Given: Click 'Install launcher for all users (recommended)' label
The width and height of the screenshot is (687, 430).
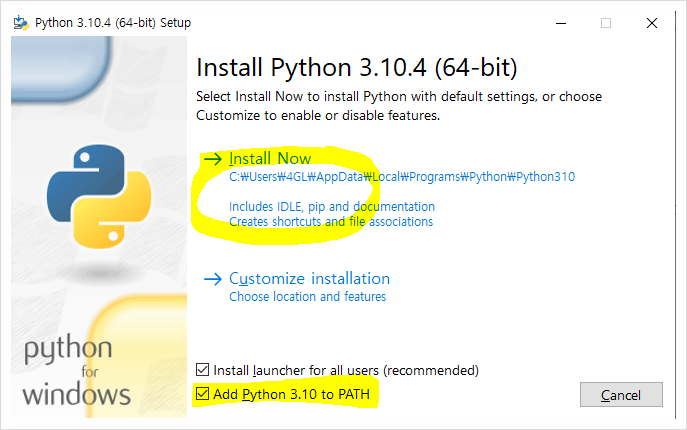Looking at the screenshot, I should pyautogui.click(x=346, y=370).
